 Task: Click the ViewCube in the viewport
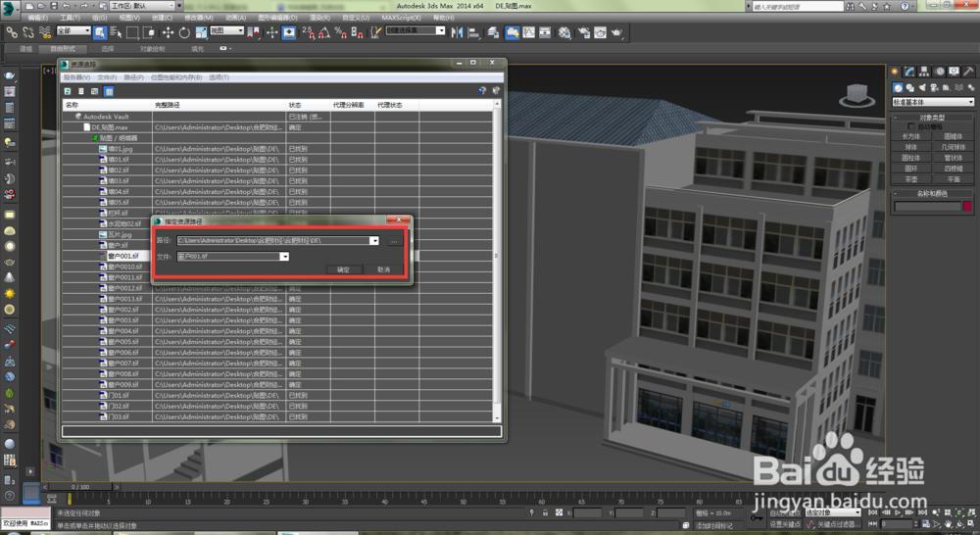click(x=857, y=95)
